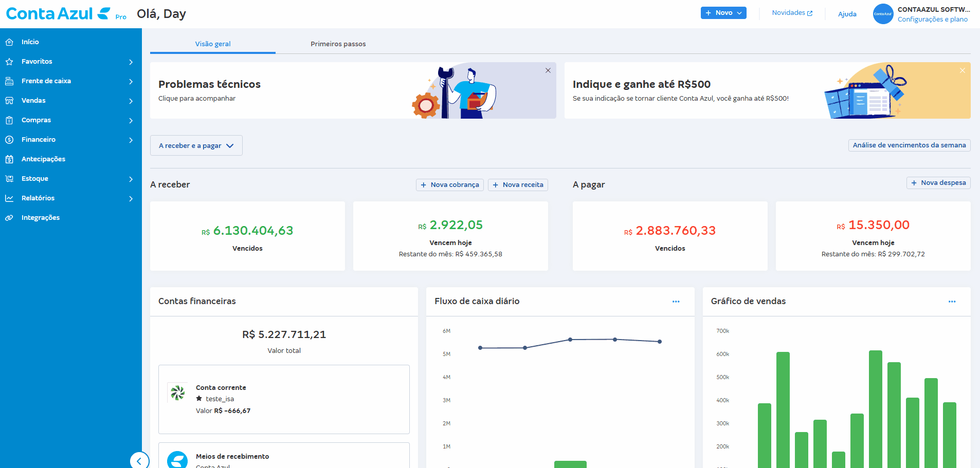Click Restante do mês R$ 459.365,58 text
This screenshot has width=980, height=468.
coord(450,254)
